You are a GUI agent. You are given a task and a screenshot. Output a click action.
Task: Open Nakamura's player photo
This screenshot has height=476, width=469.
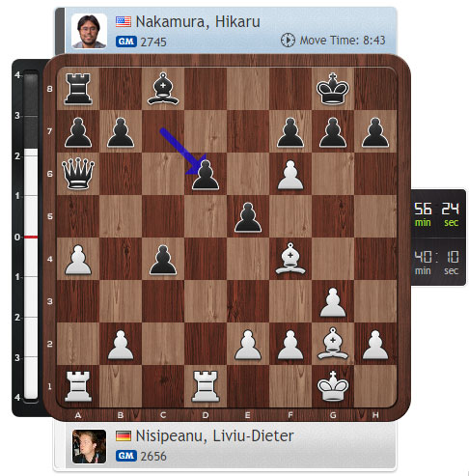click(x=89, y=31)
